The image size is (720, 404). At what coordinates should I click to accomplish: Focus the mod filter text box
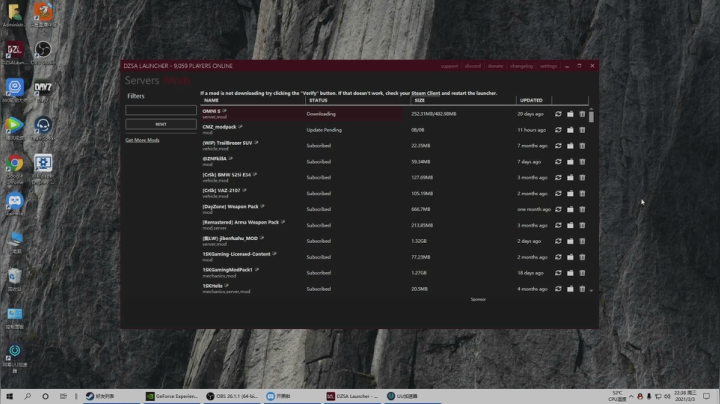[161, 110]
